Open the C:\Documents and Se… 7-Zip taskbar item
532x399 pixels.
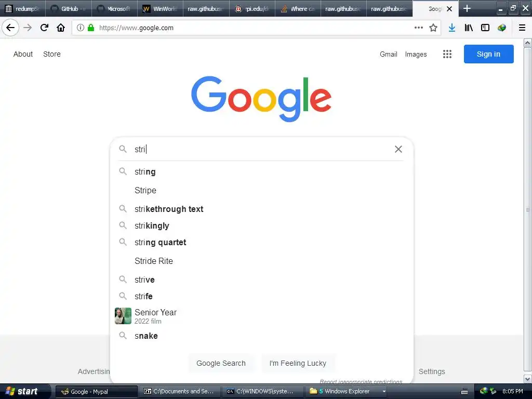point(180,391)
